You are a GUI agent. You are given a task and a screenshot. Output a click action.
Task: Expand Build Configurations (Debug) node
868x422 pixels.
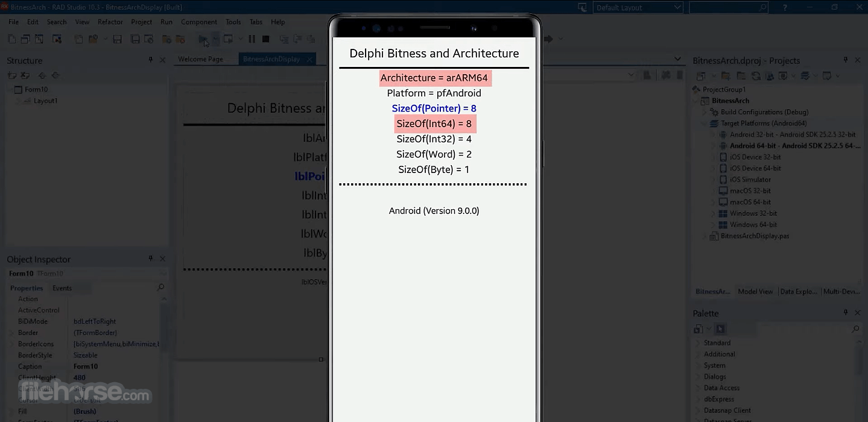[704, 112]
